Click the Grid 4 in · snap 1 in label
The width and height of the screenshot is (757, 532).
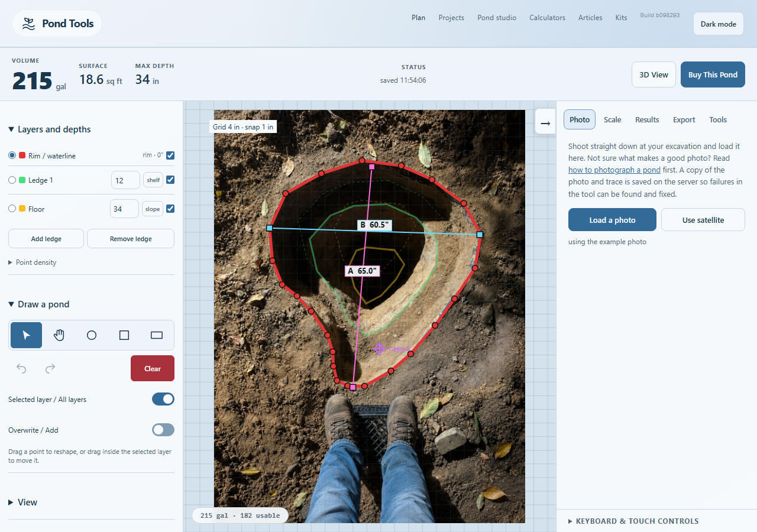[243, 127]
